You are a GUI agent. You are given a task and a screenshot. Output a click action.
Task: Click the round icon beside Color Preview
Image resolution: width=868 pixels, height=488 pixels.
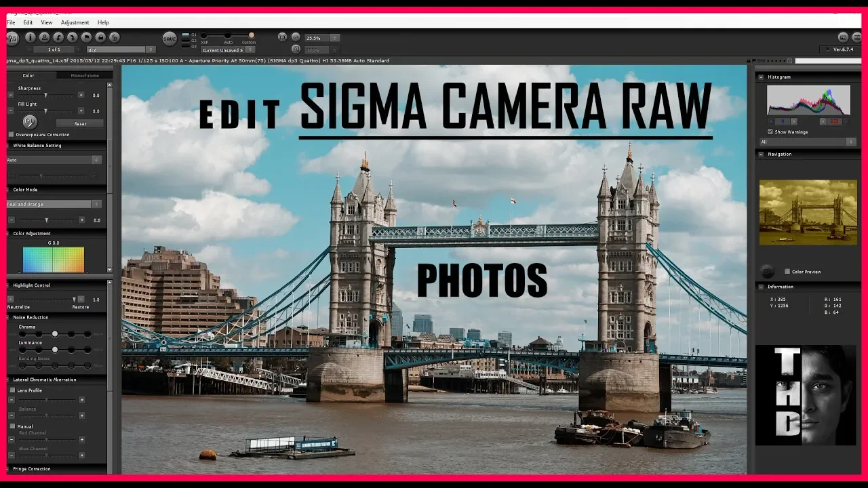tap(768, 271)
